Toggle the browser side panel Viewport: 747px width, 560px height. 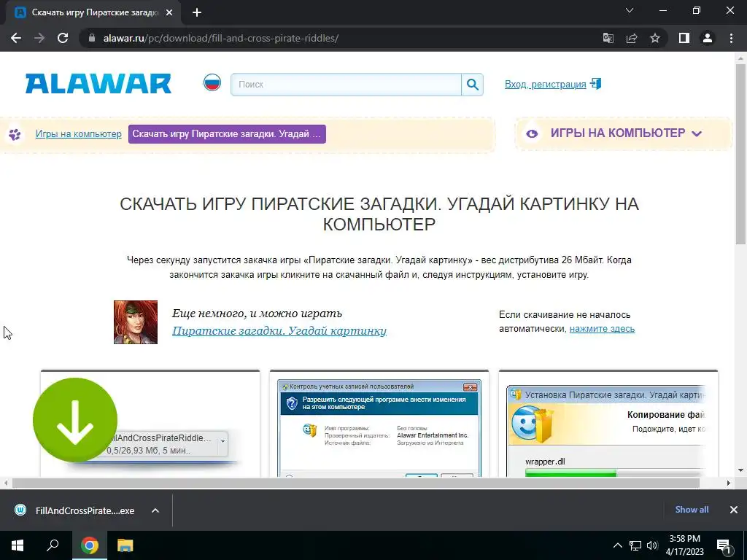point(684,38)
